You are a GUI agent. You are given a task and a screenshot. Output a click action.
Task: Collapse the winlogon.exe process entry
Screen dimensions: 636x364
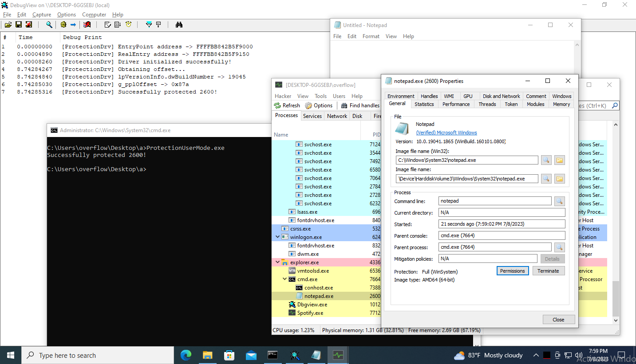click(x=277, y=237)
